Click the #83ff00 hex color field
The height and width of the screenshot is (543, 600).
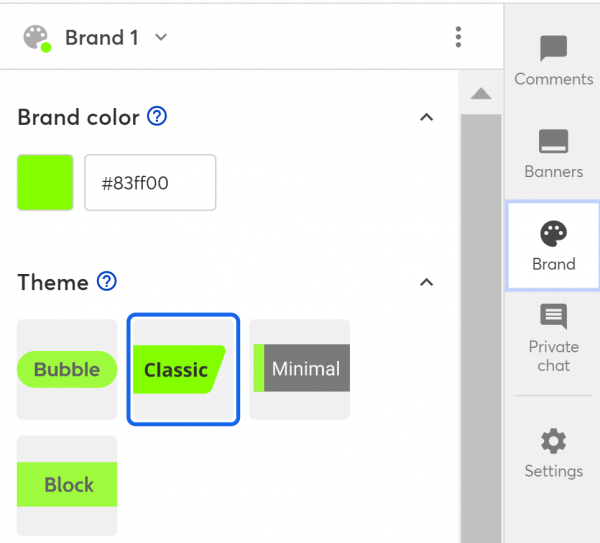[x=150, y=183]
